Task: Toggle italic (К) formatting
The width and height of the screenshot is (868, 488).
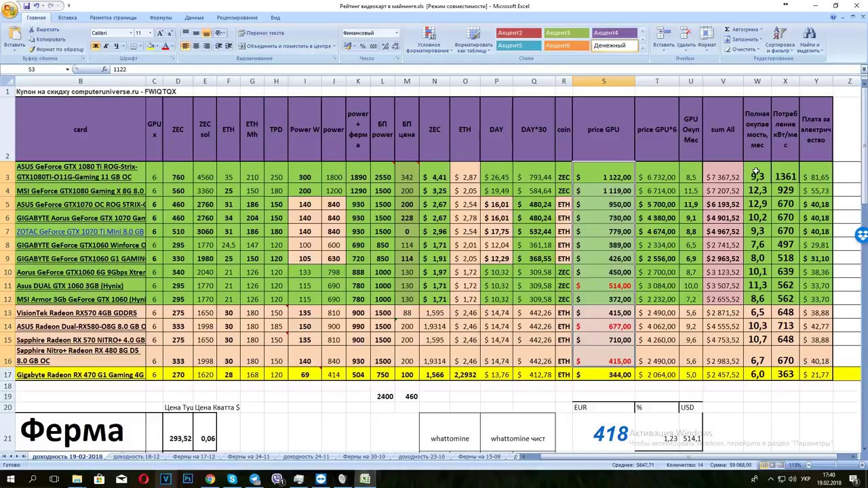Action: pyautogui.click(x=106, y=46)
